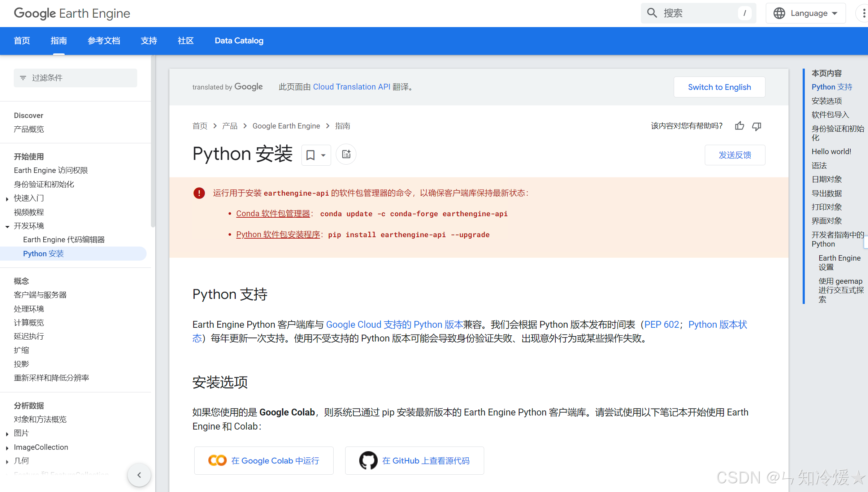868x492 pixels.
Task: Jump to Hello world! section
Action: click(x=831, y=152)
